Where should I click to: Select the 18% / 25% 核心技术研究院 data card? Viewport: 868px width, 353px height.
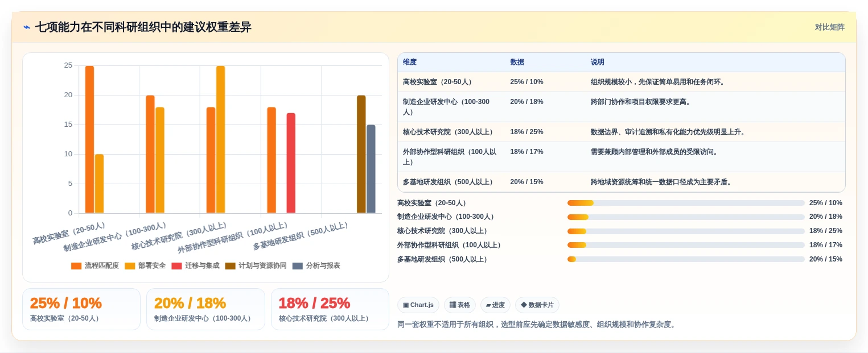tap(330, 309)
